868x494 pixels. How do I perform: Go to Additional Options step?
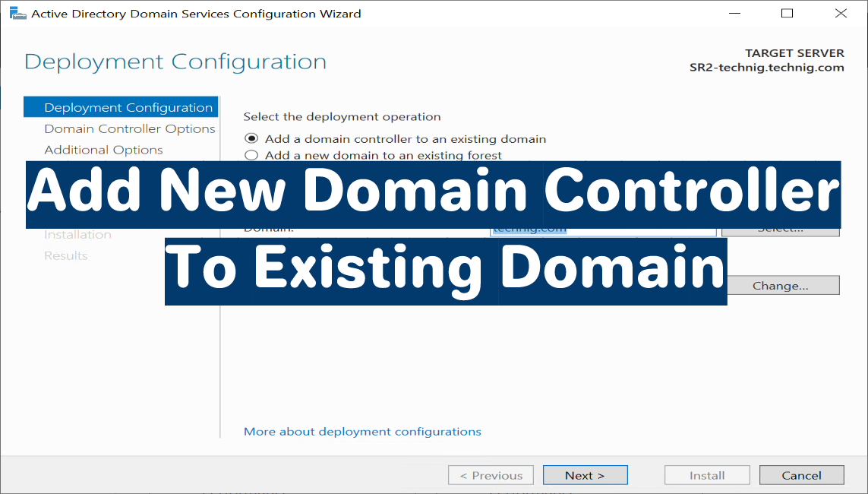(103, 150)
